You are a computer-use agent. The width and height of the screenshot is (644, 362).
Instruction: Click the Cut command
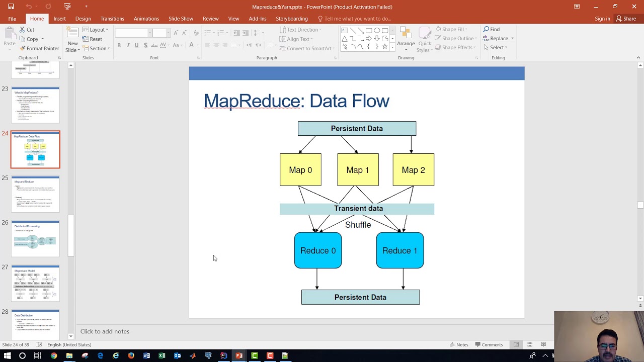point(27,30)
